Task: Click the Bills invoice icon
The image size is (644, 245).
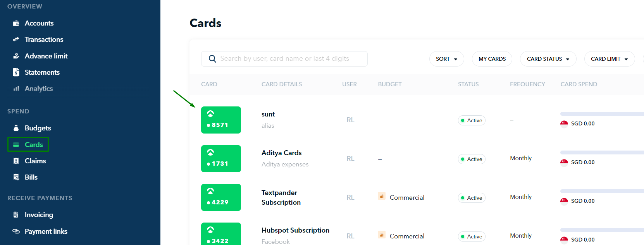Action: 16,177
